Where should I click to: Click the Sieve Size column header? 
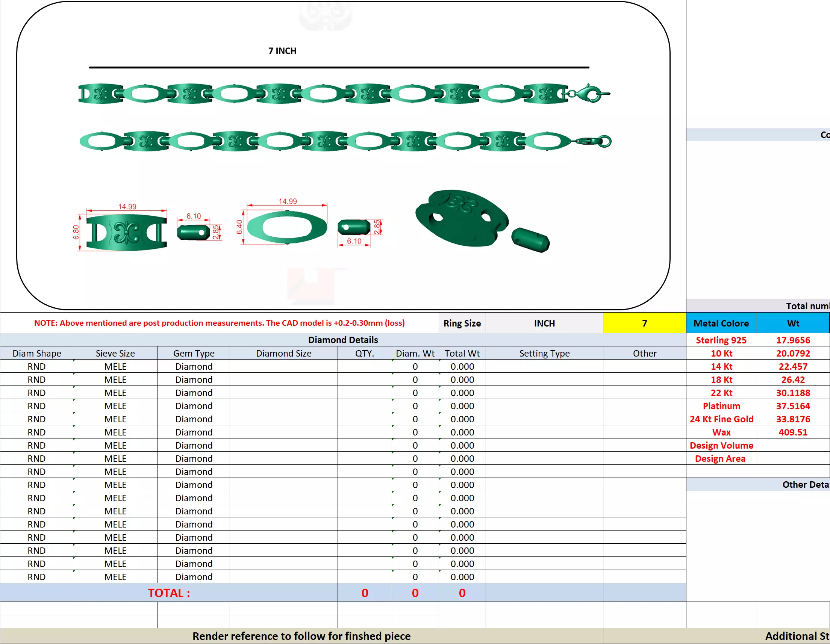pos(115,353)
